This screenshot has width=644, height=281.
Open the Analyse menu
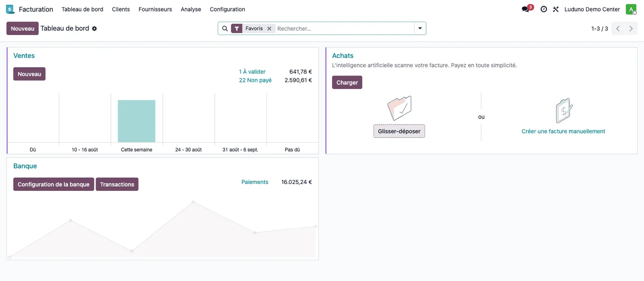[x=191, y=9]
